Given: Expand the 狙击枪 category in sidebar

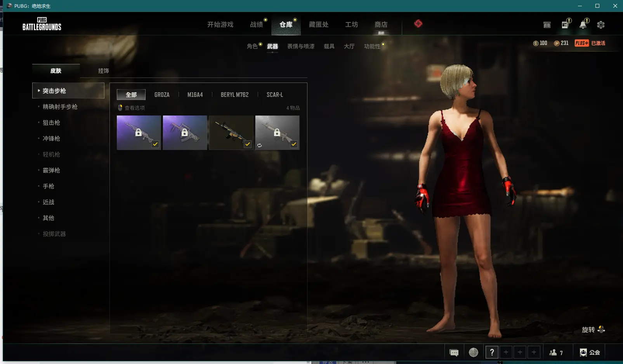Looking at the screenshot, I should coord(51,122).
